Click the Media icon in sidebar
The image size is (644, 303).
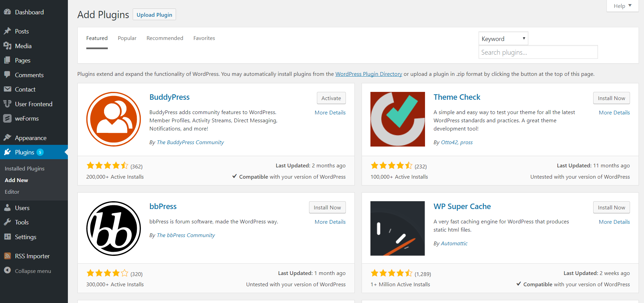point(7,46)
